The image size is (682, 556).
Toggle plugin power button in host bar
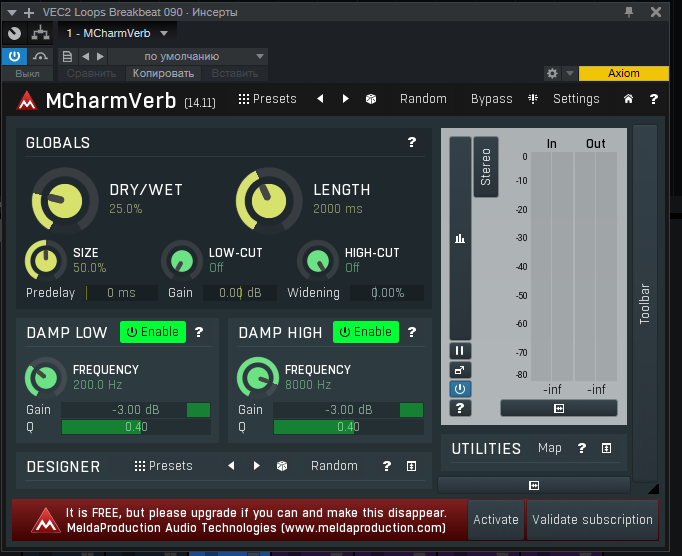click(x=14, y=56)
